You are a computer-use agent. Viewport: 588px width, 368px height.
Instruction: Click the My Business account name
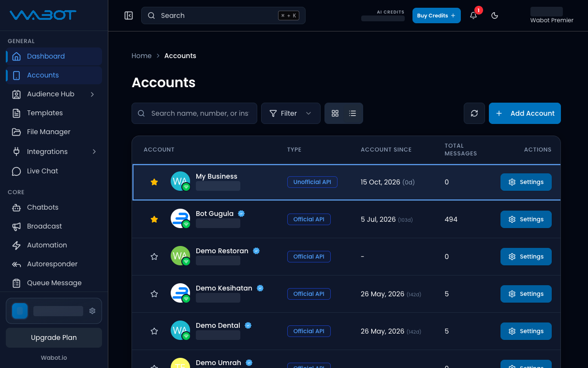pos(217,176)
